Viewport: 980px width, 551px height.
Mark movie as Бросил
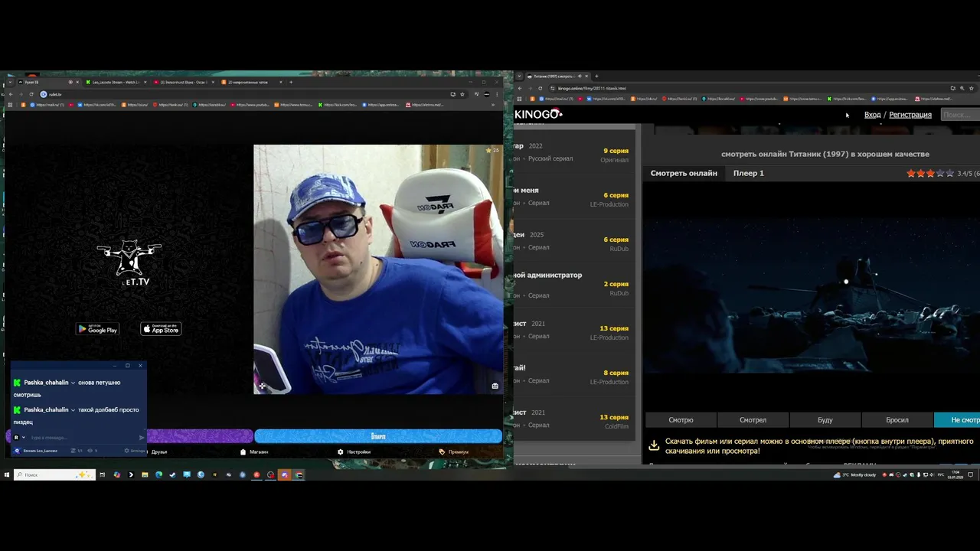click(897, 419)
